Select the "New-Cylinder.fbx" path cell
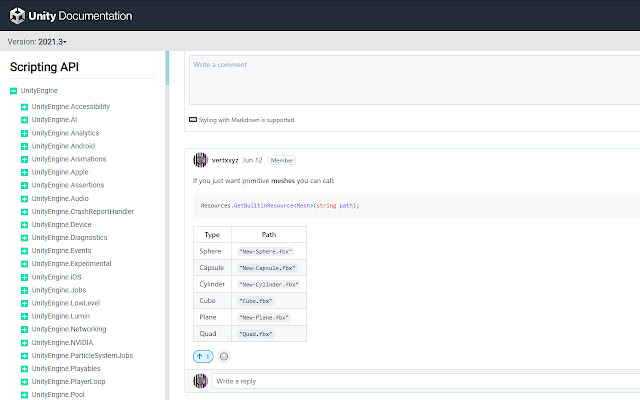Image resolution: width=640 pixels, height=400 pixels. click(269, 284)
